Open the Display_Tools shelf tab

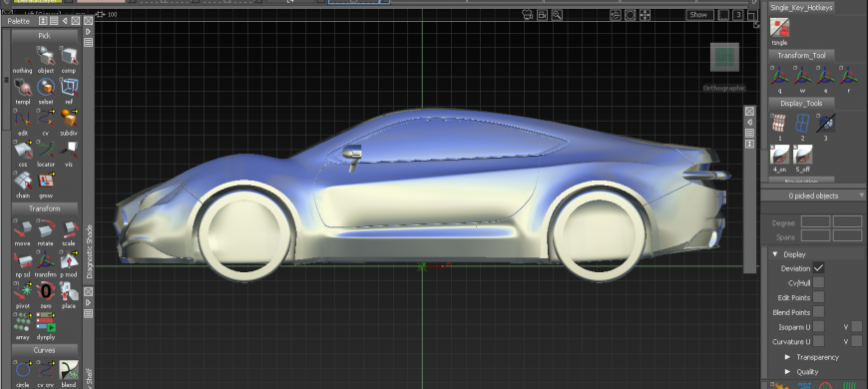click(801, 103)
